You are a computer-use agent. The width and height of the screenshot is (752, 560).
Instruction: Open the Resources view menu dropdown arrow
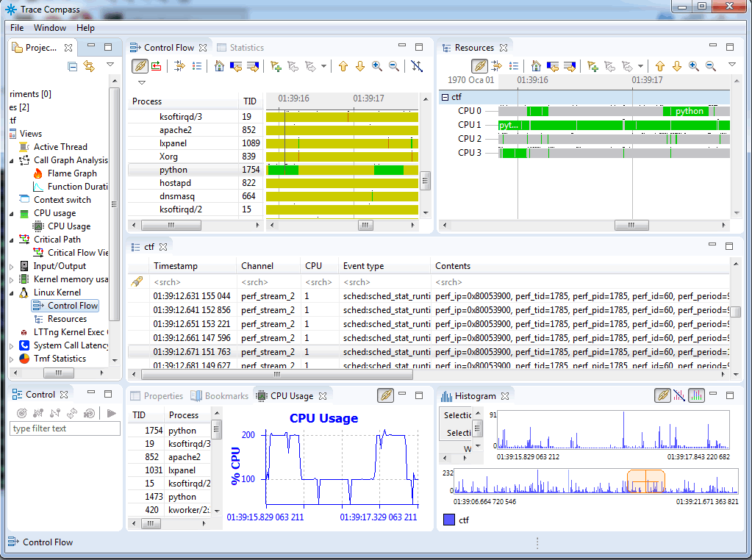(731, 65)
